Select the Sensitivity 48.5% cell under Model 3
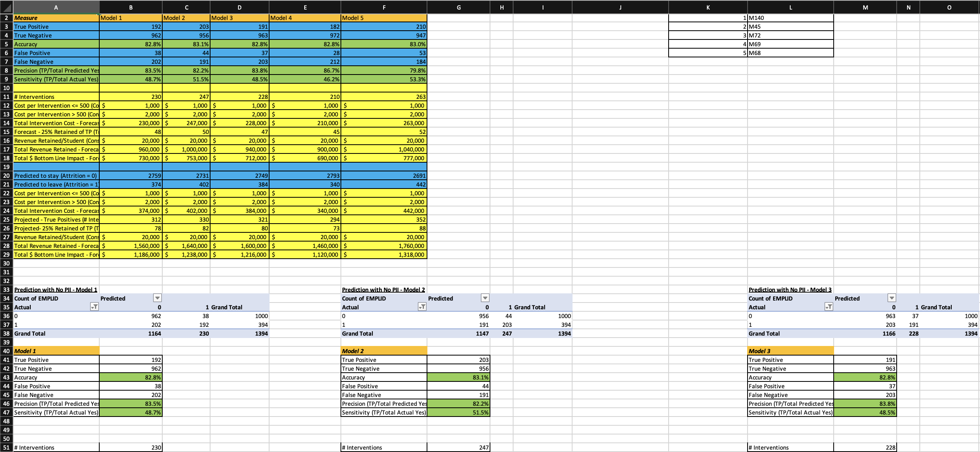This screenshot has height=452, width=980. coord(865,413)
